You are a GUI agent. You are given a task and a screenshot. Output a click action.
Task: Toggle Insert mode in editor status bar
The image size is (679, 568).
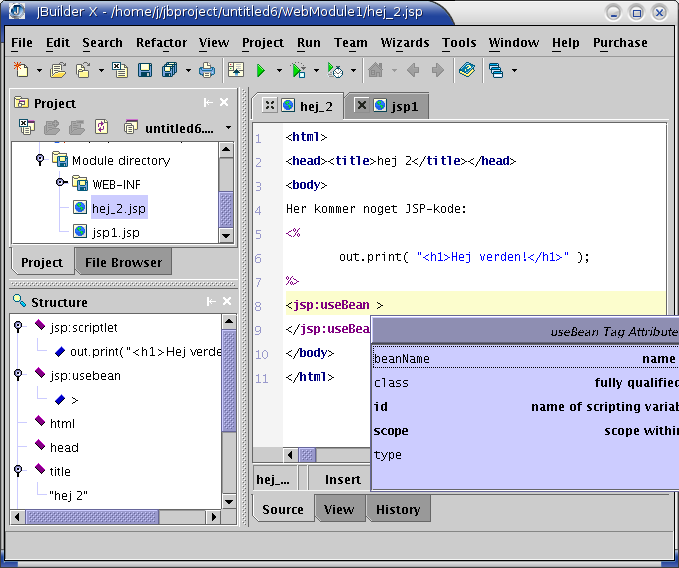342,480
